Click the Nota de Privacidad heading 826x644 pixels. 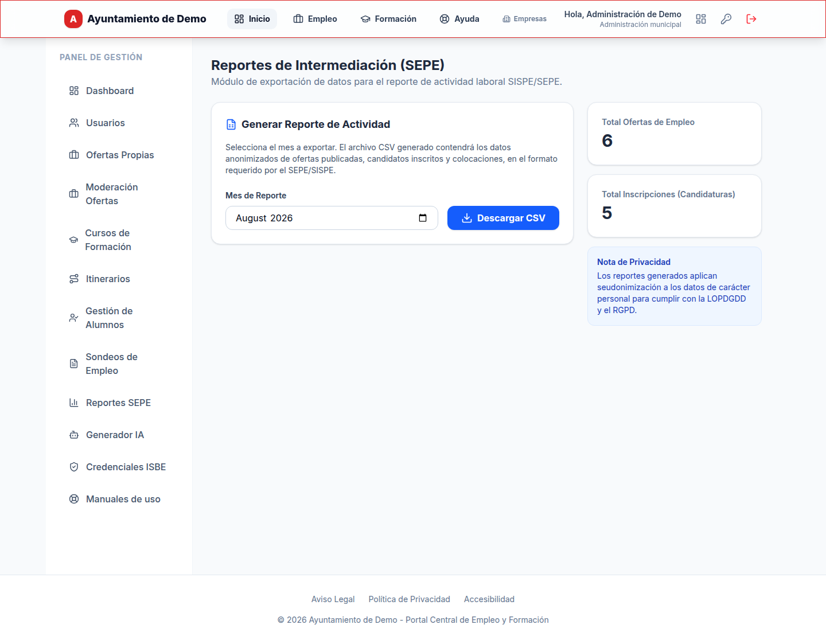634,262
